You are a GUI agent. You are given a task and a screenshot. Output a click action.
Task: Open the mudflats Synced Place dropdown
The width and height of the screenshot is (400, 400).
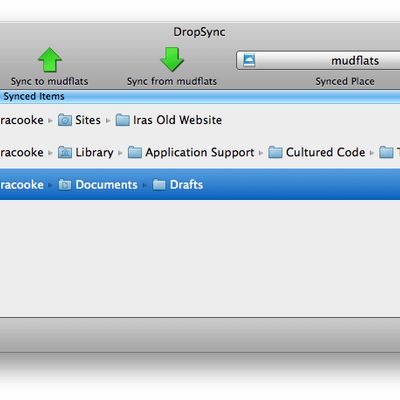pyautogui.click(x=318, y=60)
